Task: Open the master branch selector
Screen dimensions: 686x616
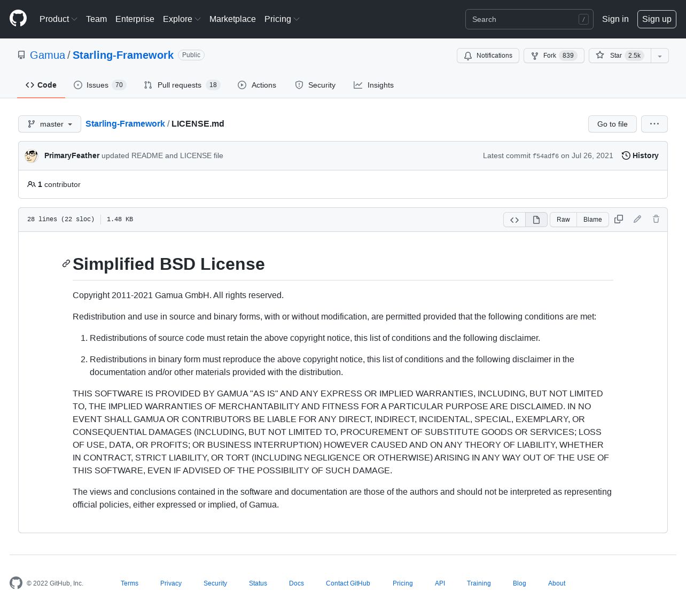Action: pos(50,124)
